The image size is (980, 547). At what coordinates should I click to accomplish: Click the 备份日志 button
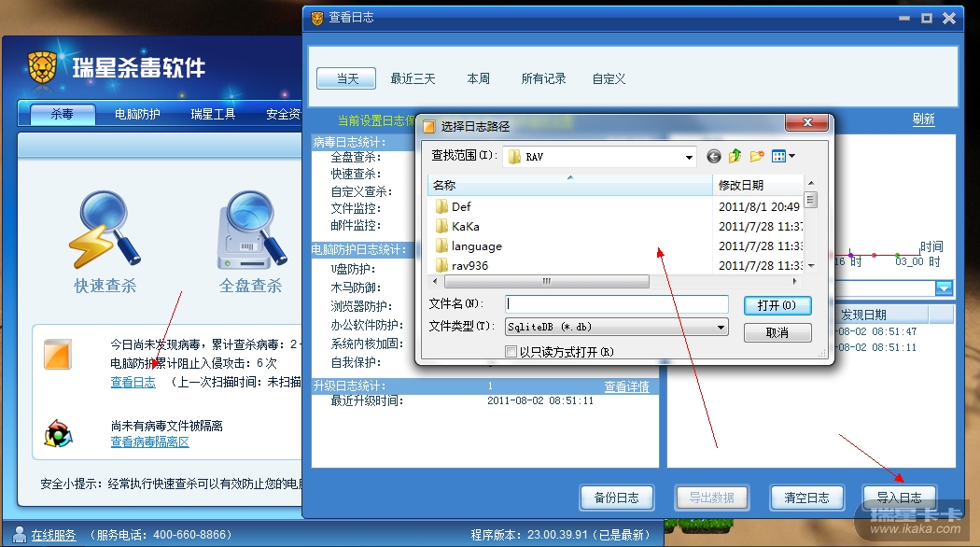pyautogui.click(x=616, y=498)
